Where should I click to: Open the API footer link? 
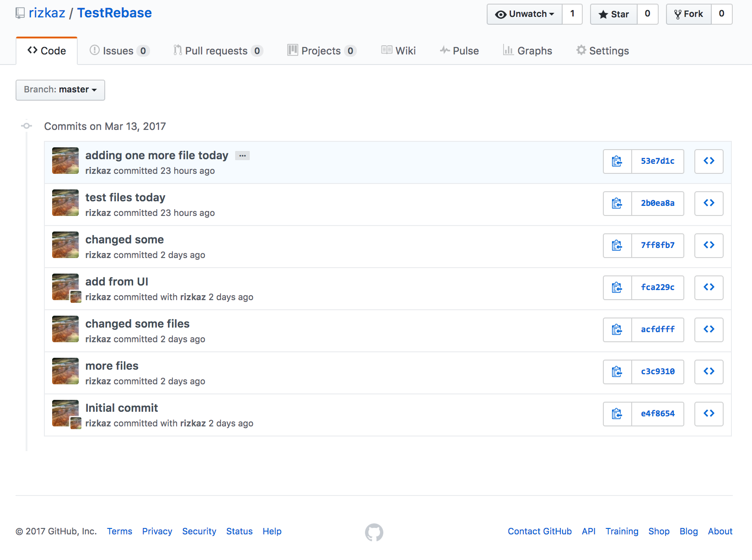click(x=589, y=532)
